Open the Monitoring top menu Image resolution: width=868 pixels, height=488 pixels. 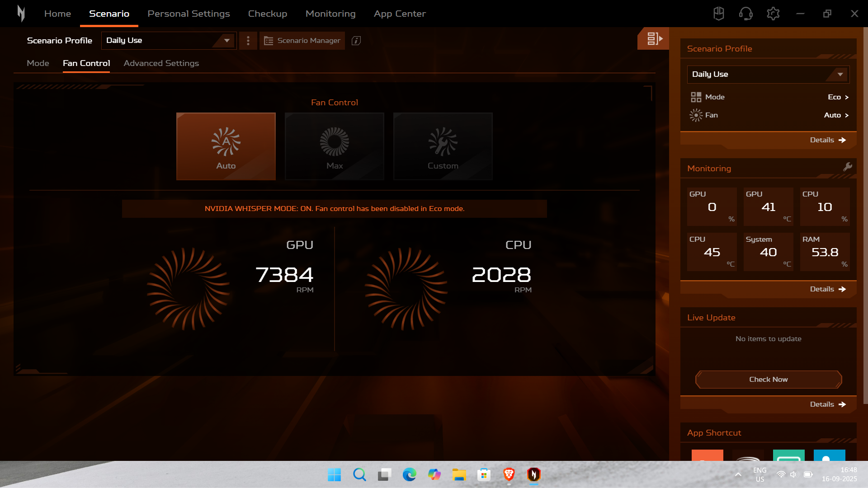click(330, 14)
